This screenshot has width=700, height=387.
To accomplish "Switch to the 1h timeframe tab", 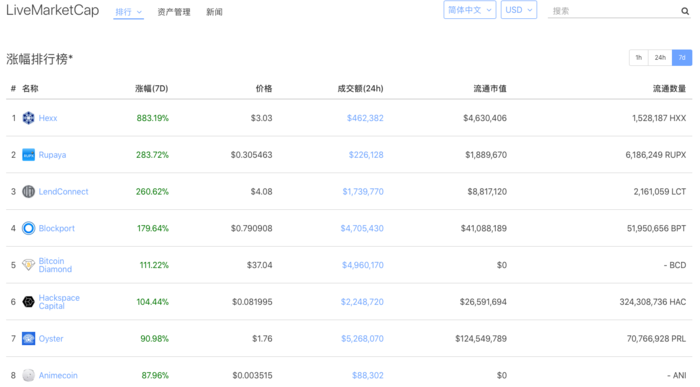I will 639,58.
